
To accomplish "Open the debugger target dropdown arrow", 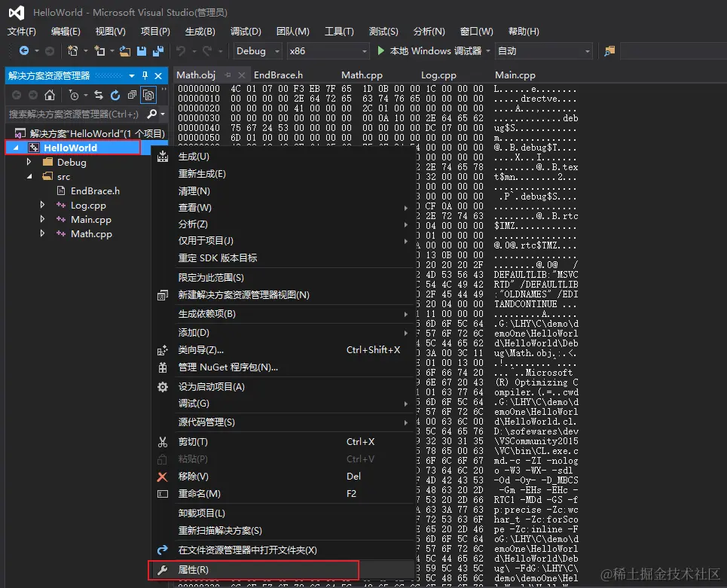I will pyautogui.click(x=488, y=51).
